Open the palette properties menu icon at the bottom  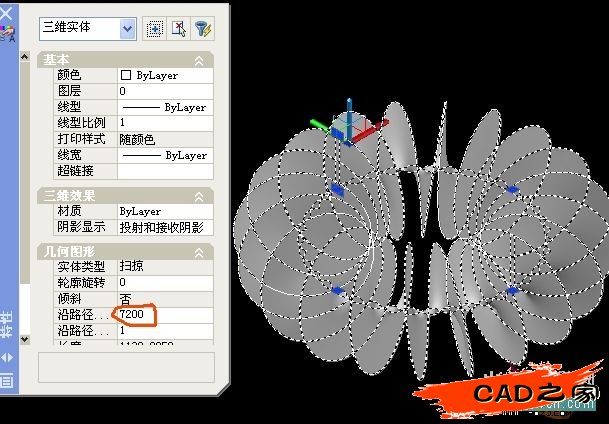click(8, 379)
